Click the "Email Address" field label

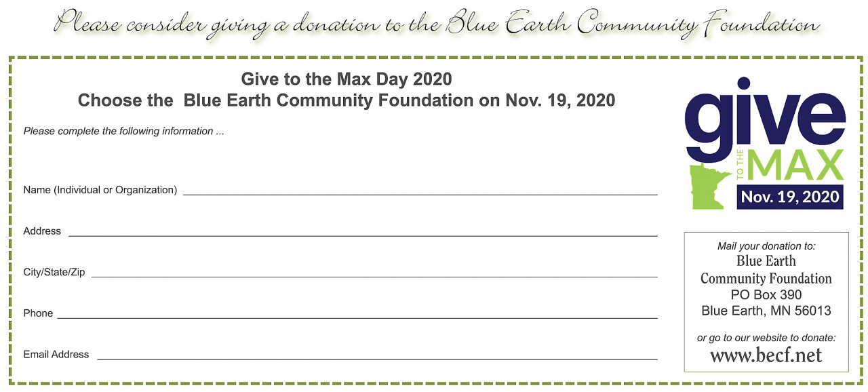point(56,354)
